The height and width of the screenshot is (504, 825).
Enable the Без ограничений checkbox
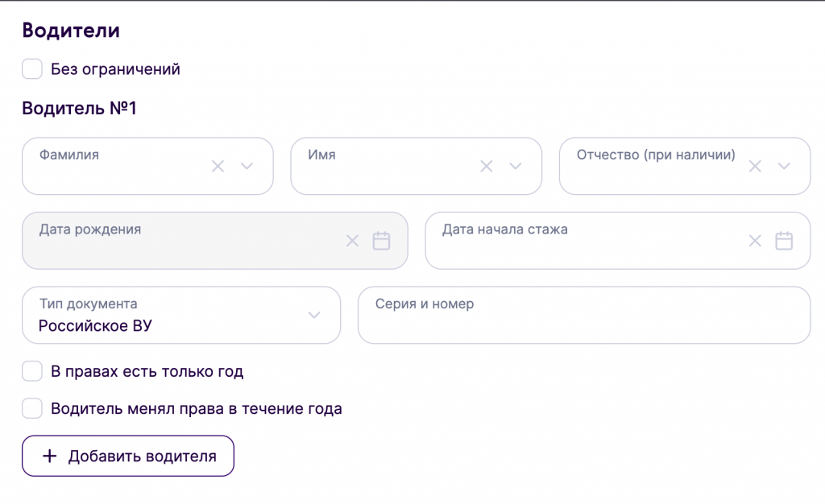click(32, 69)
